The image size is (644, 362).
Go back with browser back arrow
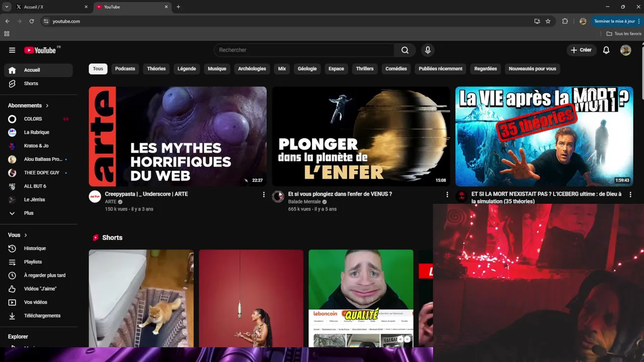click(x=7, y=21)
